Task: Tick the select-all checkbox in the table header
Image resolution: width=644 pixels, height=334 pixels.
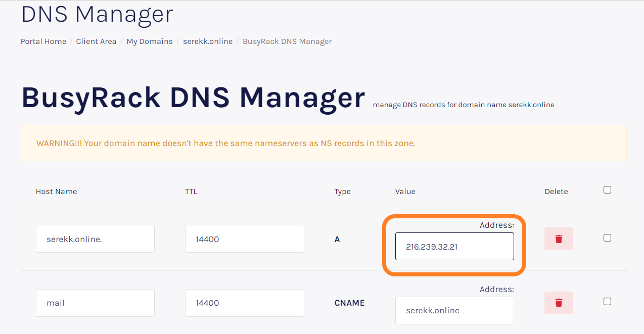Action: (608, 190)
